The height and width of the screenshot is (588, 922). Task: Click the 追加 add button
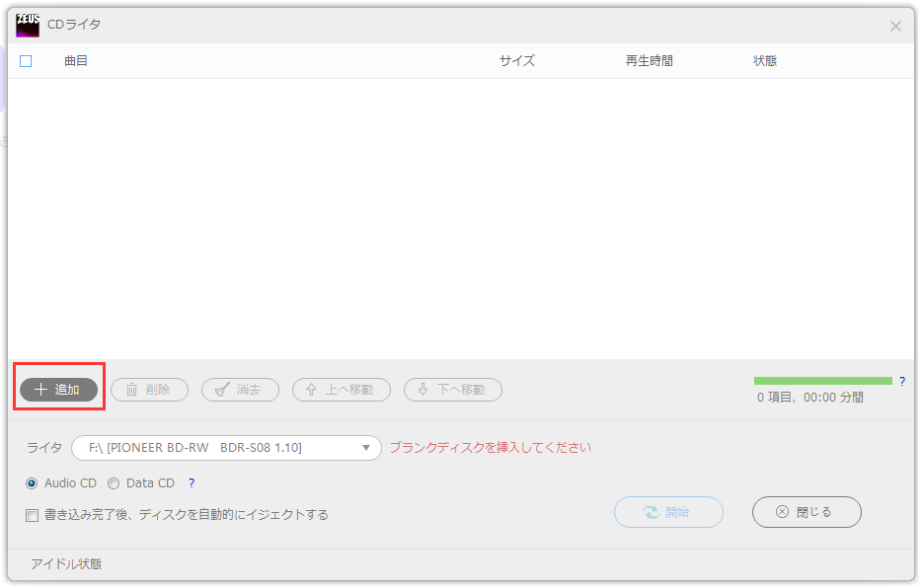(59, 390)
